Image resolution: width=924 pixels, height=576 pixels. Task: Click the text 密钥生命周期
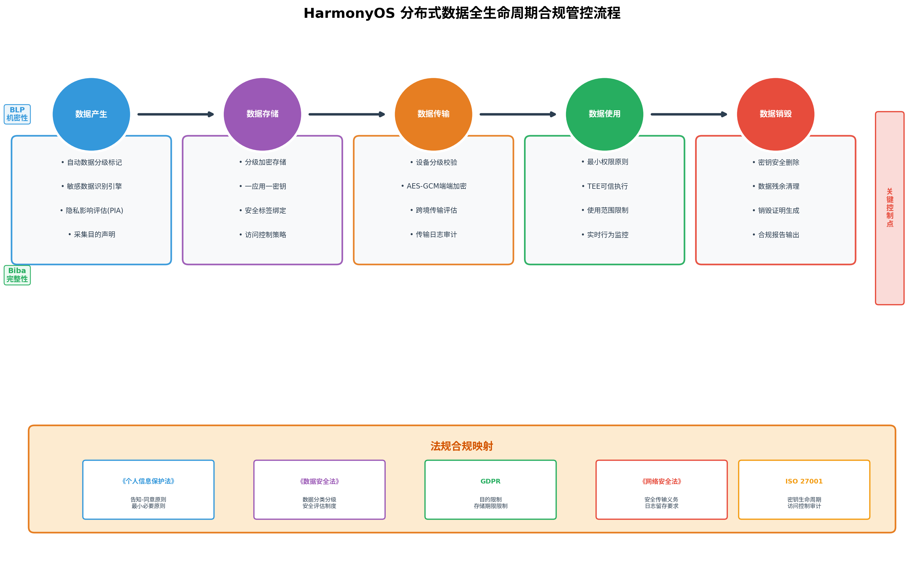804,500
